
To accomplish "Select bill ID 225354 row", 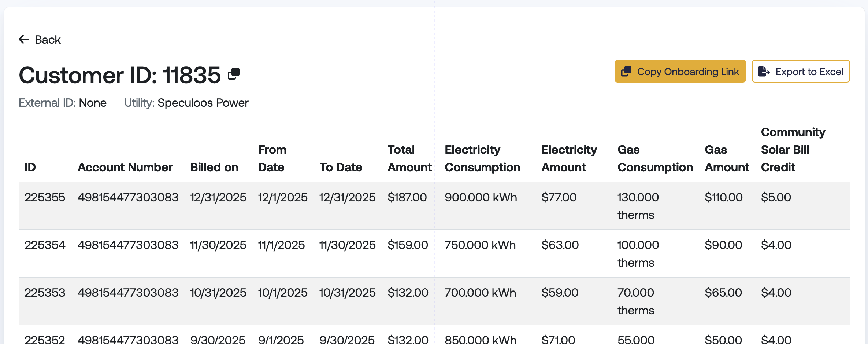I will [x=434, y=253].
